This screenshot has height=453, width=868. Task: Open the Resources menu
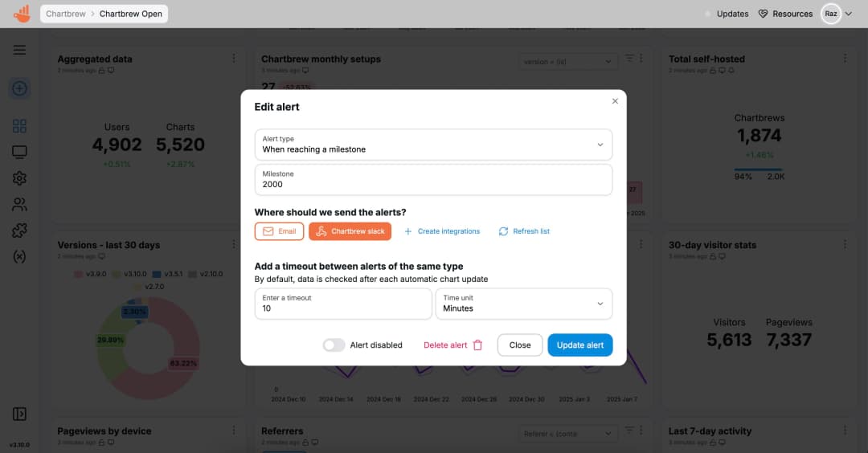coord(785,14)
